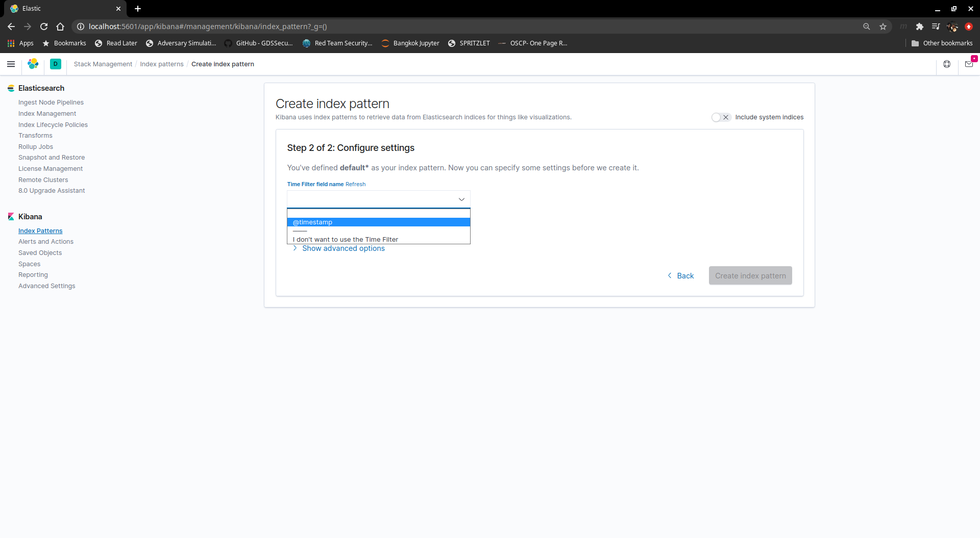Screen dimensions: 980x538
Task: Open the browser extensions puzzle icon
Action: pyautogui.click(x=920, y=27)
